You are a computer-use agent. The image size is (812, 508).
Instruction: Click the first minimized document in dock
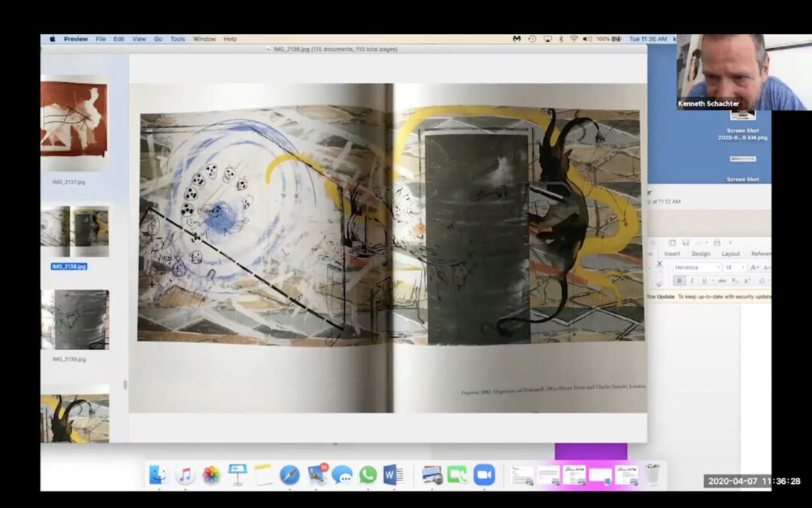(x=522, y=475)
